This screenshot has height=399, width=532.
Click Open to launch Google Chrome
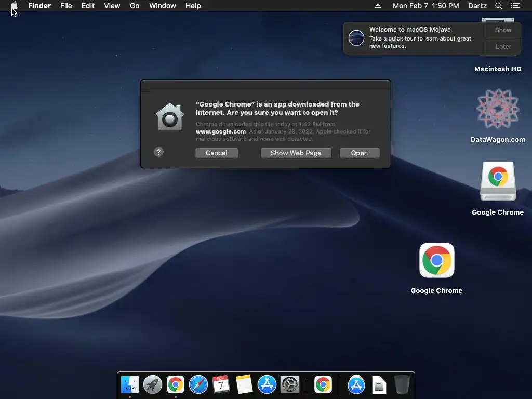click(360, 153)
